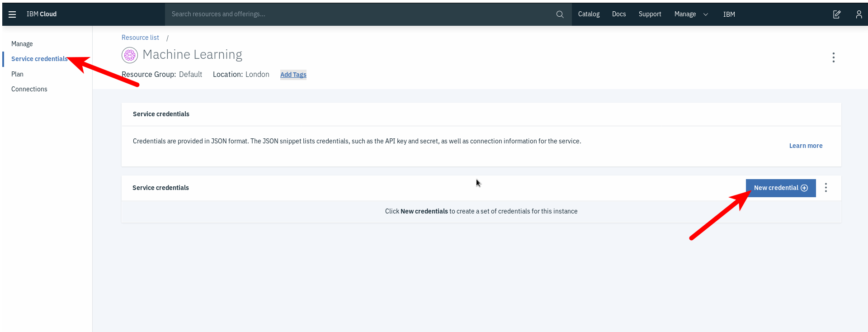The width and height of the screenshot is (868, 332).
Task: Open the cost estimator edit icon
Action: click(837, 14)
